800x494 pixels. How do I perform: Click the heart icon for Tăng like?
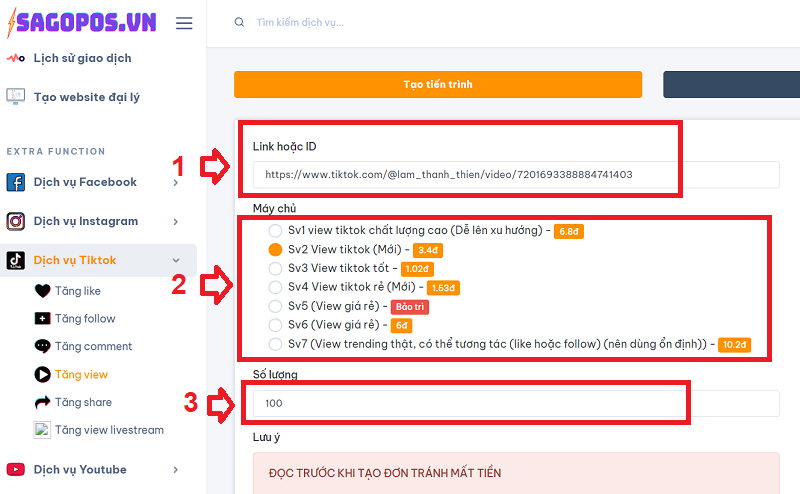click(x=42, y=291)
